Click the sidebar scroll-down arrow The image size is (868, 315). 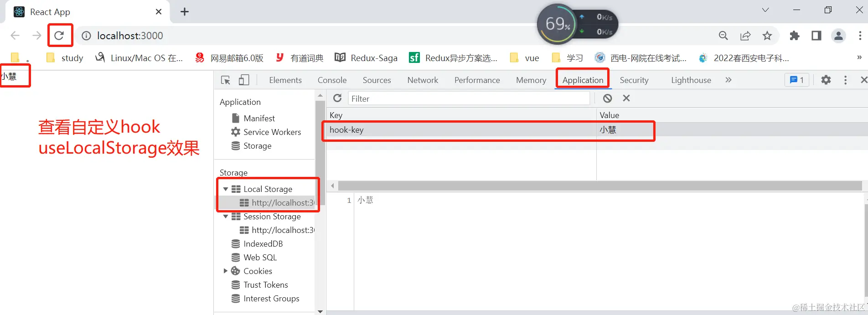pyautogui.click(x=320, y=311)
